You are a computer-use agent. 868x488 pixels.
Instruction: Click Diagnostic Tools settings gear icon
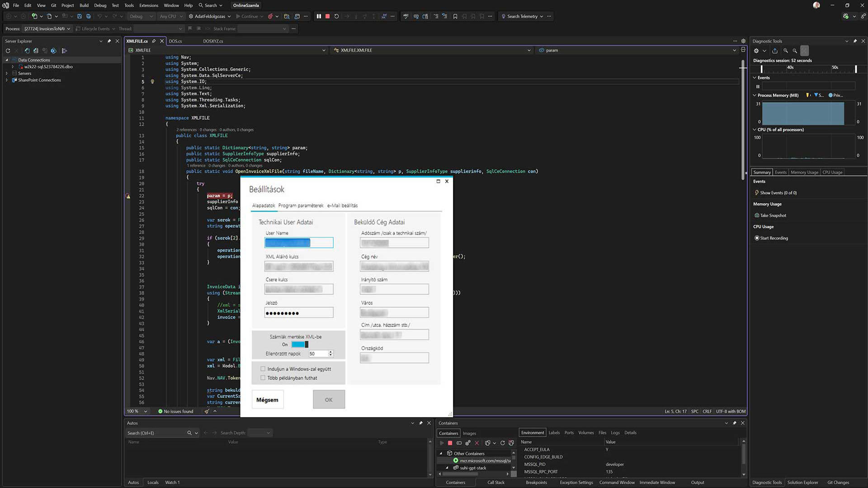tap(756, 51)
